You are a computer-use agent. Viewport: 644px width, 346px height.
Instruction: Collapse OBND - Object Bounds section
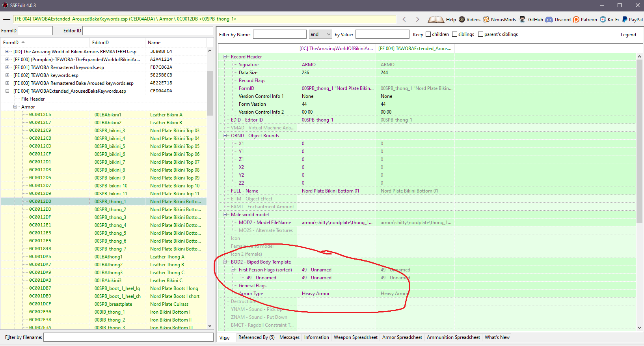pyautogui.click(x=225, y=135)
